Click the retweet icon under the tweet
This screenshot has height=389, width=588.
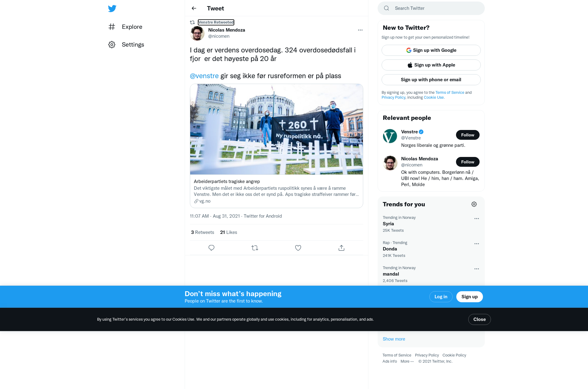255,248
